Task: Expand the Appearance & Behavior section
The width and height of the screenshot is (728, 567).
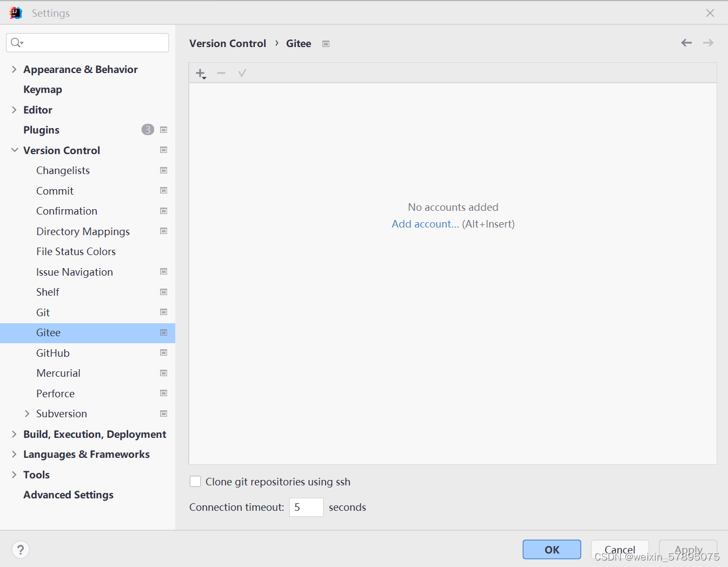Action: (x=14, y=69)
